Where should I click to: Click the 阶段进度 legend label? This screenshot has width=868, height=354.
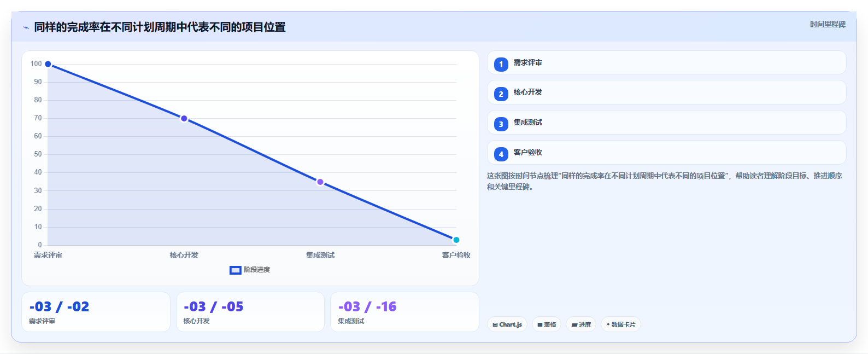[257, 270]
